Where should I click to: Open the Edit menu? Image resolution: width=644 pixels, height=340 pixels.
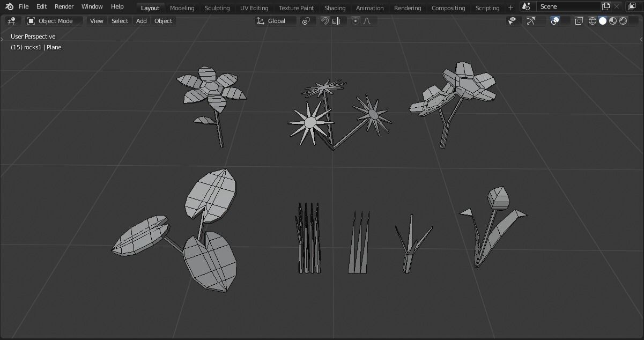(41, 6)
